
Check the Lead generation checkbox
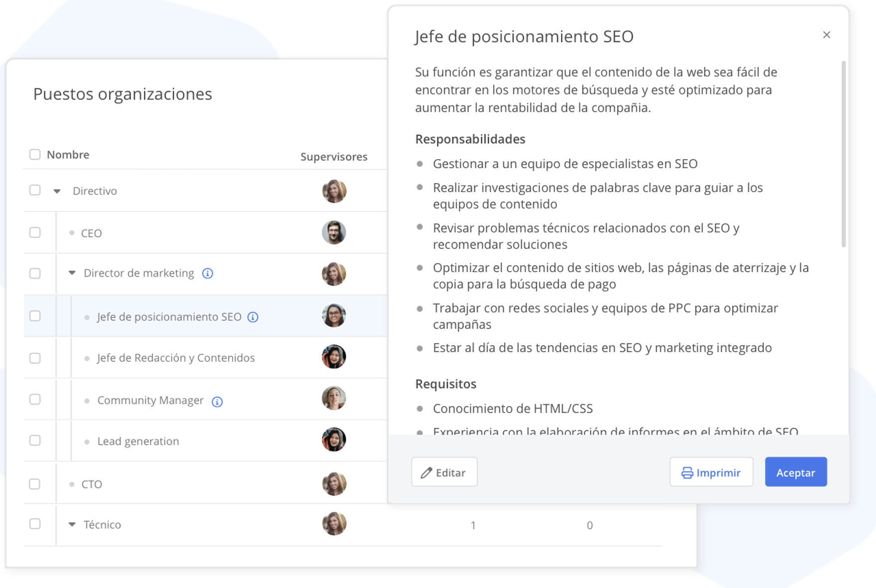[35, 440]
